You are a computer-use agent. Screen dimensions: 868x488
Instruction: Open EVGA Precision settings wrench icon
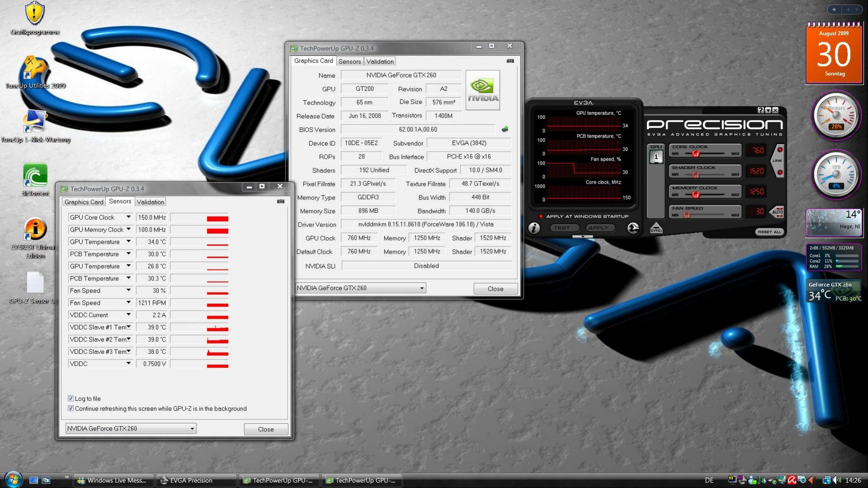click(x=633, y=228)
